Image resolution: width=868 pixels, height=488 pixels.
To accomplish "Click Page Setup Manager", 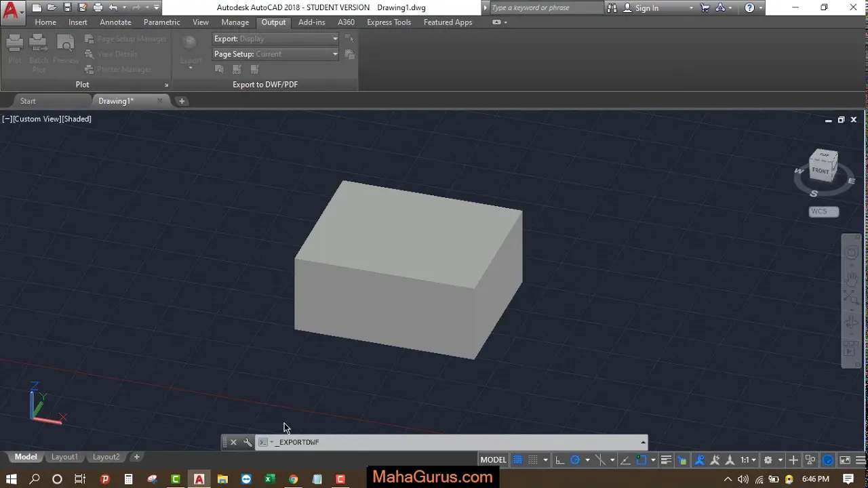I will [x=125, y=39].
